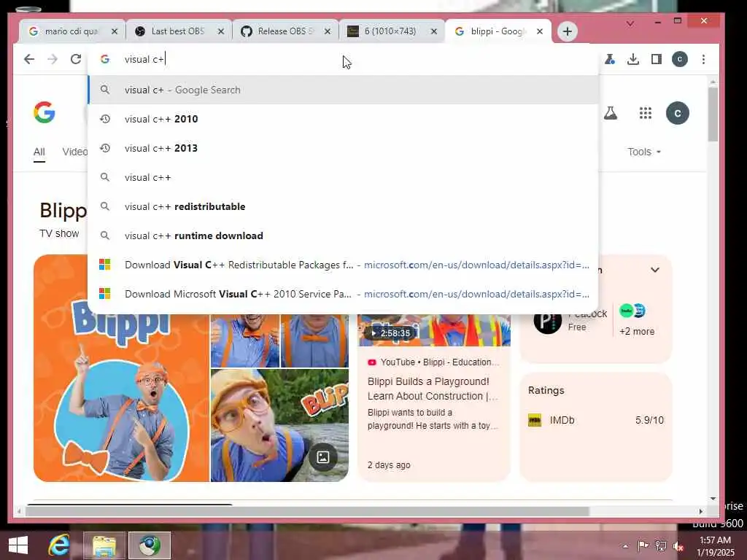Open the Google account avatar on page
This screenshot has height=560, width=747.
pyautogui.click(x=678, y=113)
